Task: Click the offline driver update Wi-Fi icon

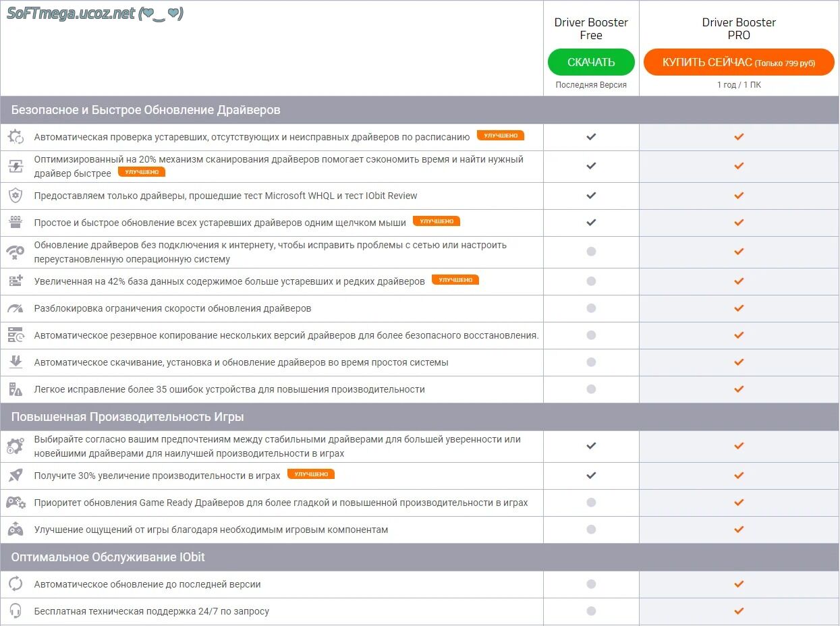Action: tap(16, 252)
